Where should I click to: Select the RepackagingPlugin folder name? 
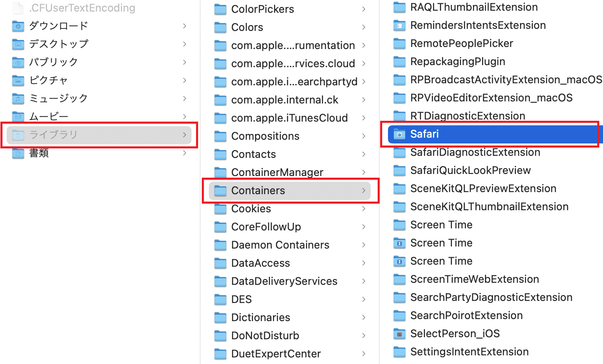click(x=458, y=61)
